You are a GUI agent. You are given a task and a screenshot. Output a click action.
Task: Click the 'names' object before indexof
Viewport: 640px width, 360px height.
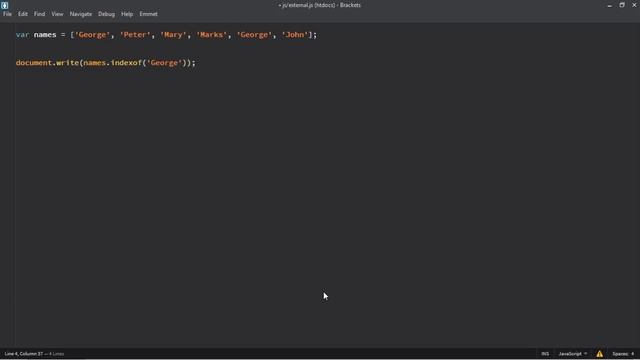(95, 63)
